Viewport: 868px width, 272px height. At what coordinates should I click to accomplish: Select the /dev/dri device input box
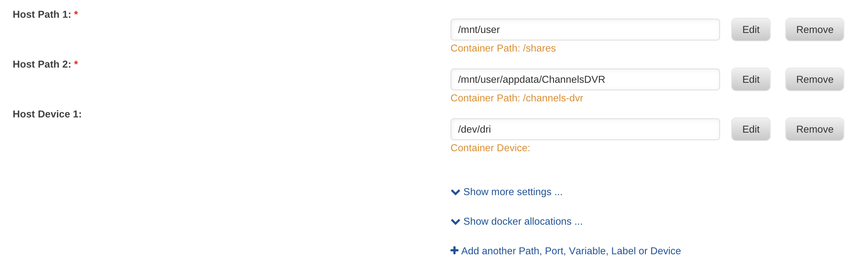click(585, 129)
